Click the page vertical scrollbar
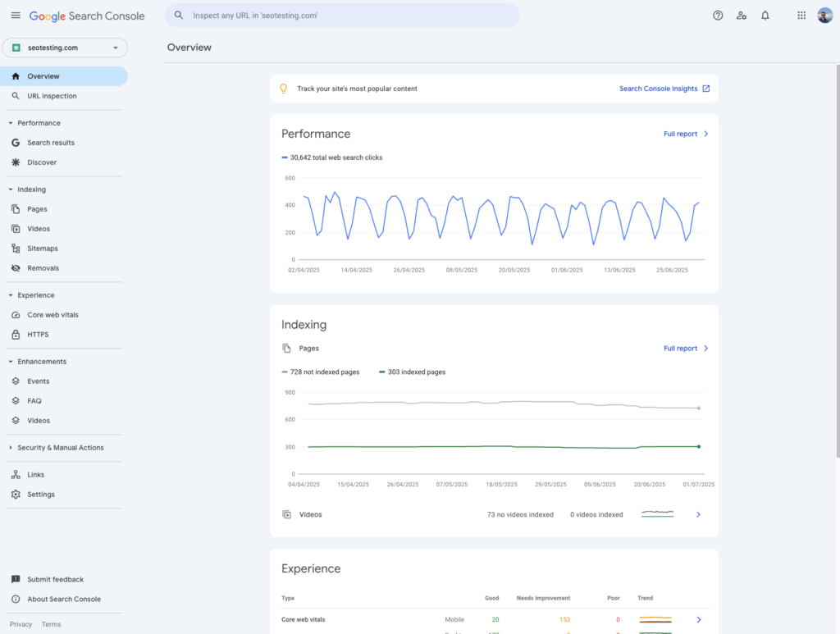The width and height of the screenshot is (840, 634). click(838, 261)
